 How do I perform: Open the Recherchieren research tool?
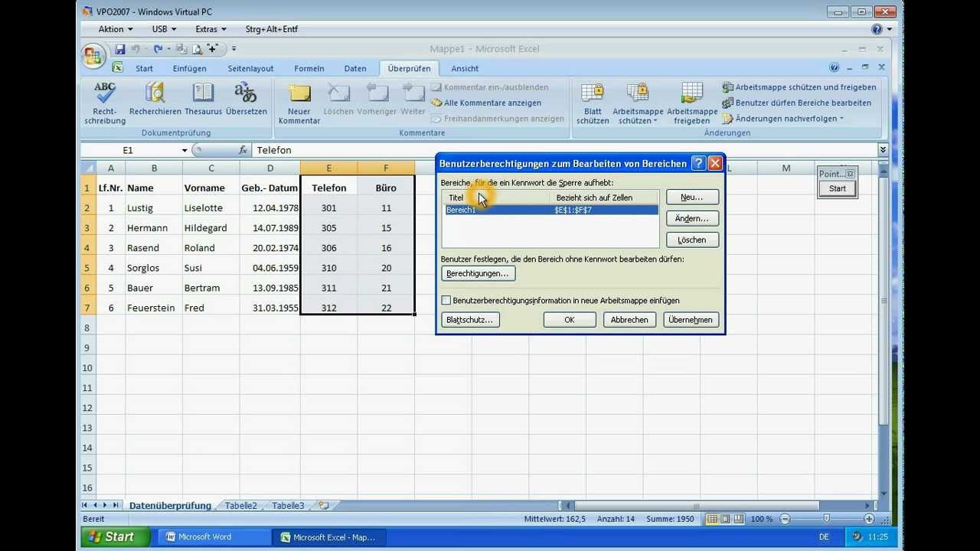155,99
